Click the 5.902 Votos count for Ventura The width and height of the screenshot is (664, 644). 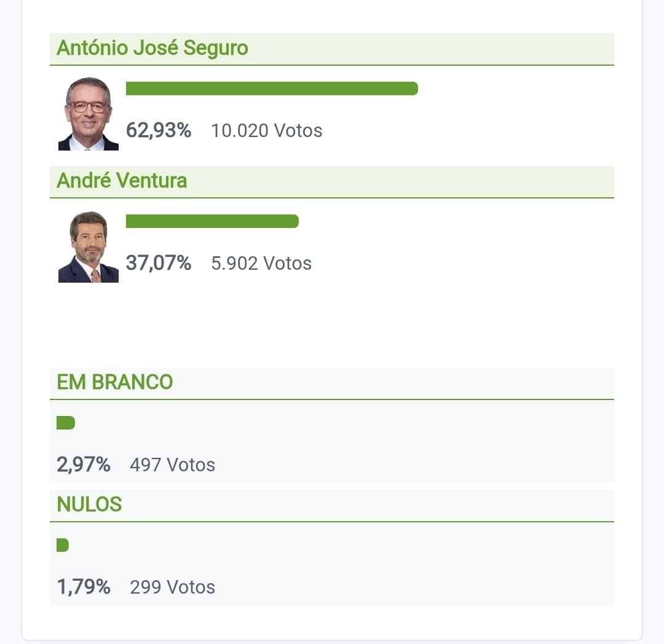coord(261,263)
